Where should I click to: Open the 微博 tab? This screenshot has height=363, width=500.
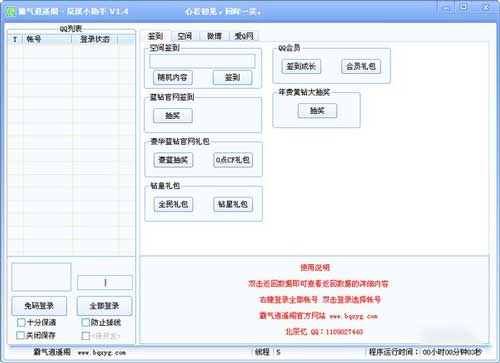pos(214,36)
